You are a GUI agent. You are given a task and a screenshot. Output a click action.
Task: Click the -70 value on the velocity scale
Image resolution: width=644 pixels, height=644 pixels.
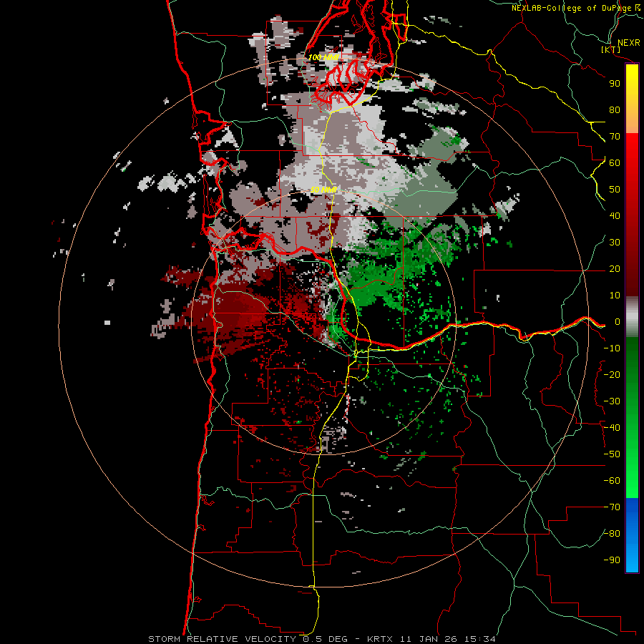612,507
